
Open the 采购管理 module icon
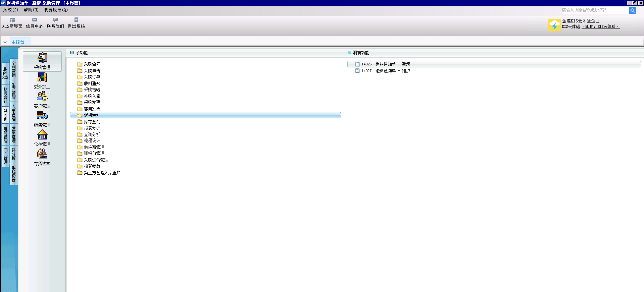42,58
